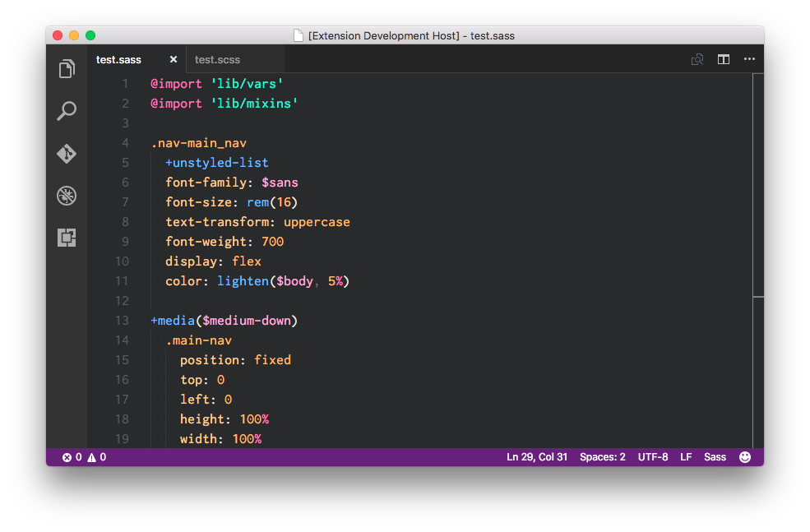Viewport: 810px width, 532px height.
Task: Split the editor
Action: click(x=724, y=59)
